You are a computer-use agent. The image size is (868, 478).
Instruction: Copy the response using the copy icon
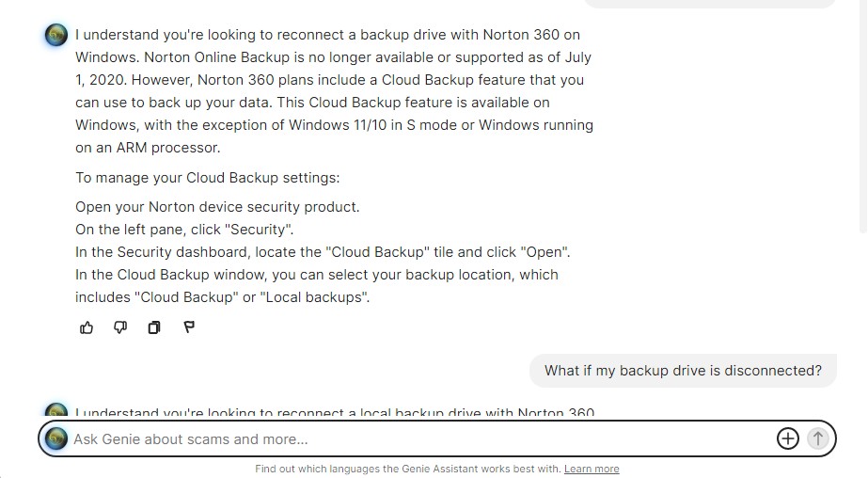(154, 327)
